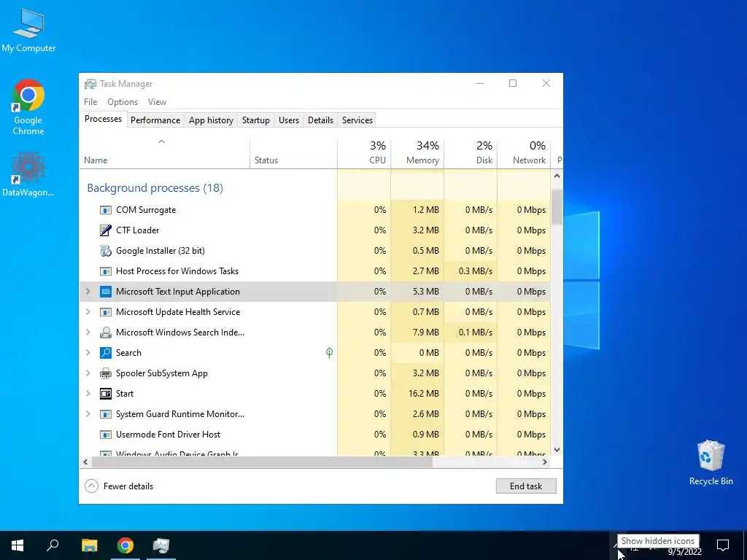Click the horizontal scrollbar right arrow
Viewport: 747px width, 560px height.
544,462
